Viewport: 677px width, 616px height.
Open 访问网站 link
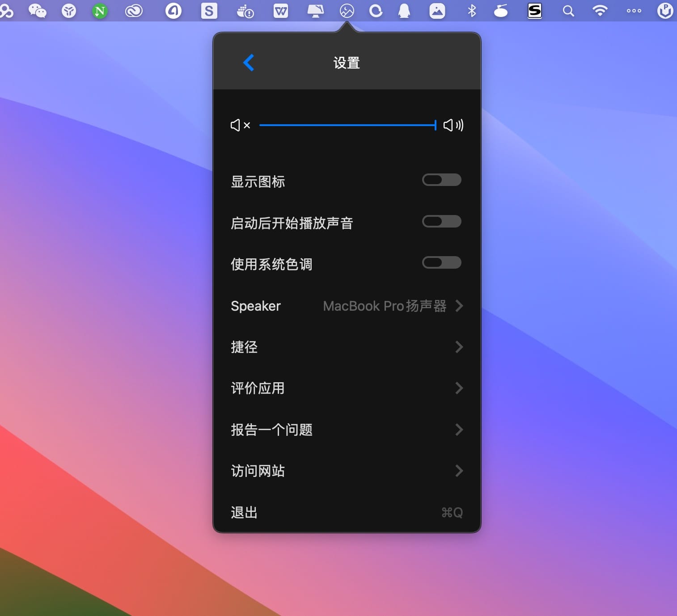coord(258,471)
